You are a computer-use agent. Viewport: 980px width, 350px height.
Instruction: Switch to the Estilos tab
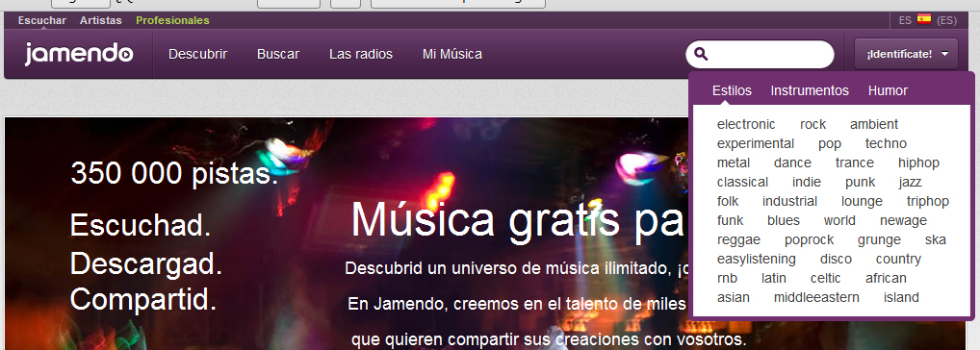pyautogui.click(x=732, y=90)
